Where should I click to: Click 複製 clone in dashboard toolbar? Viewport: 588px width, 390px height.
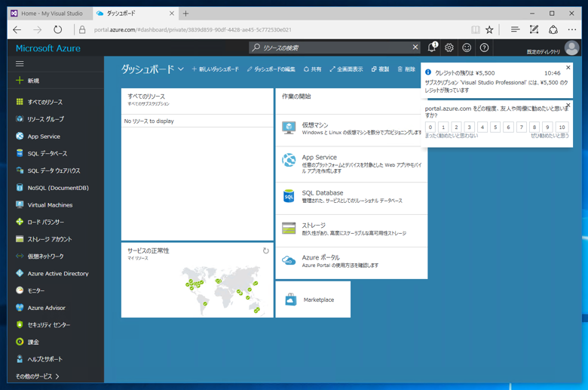[380, 69]
